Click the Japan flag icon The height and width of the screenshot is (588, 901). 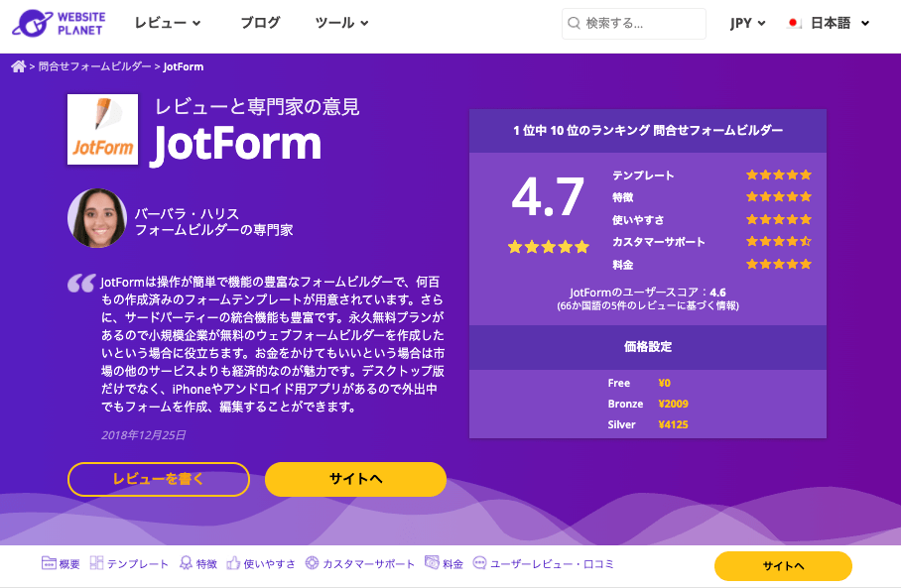(794, 24)
